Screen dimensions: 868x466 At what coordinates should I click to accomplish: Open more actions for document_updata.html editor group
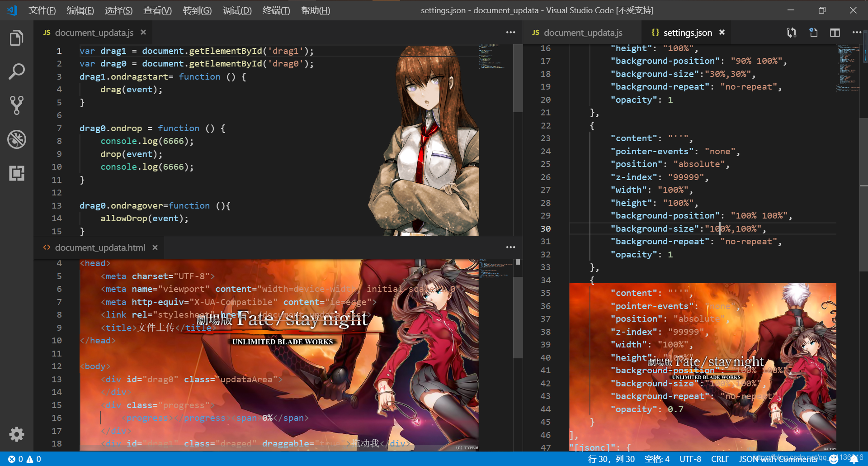[x=510, y=247]
